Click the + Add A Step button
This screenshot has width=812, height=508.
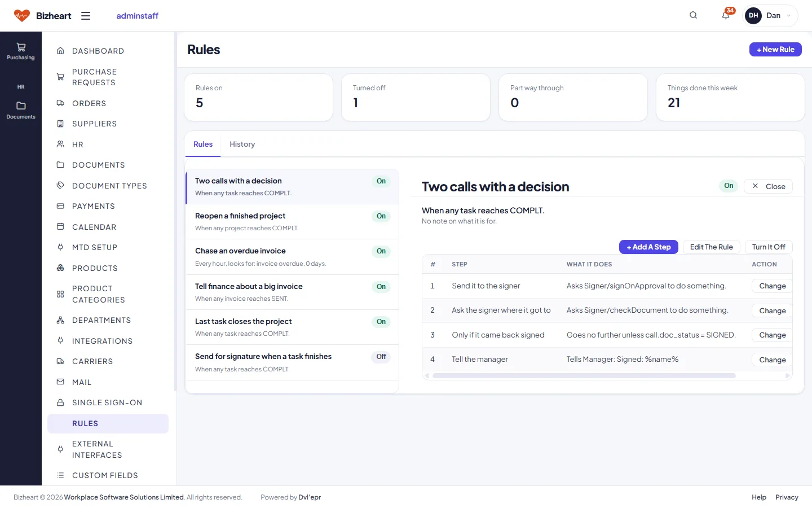click(648, 247)
